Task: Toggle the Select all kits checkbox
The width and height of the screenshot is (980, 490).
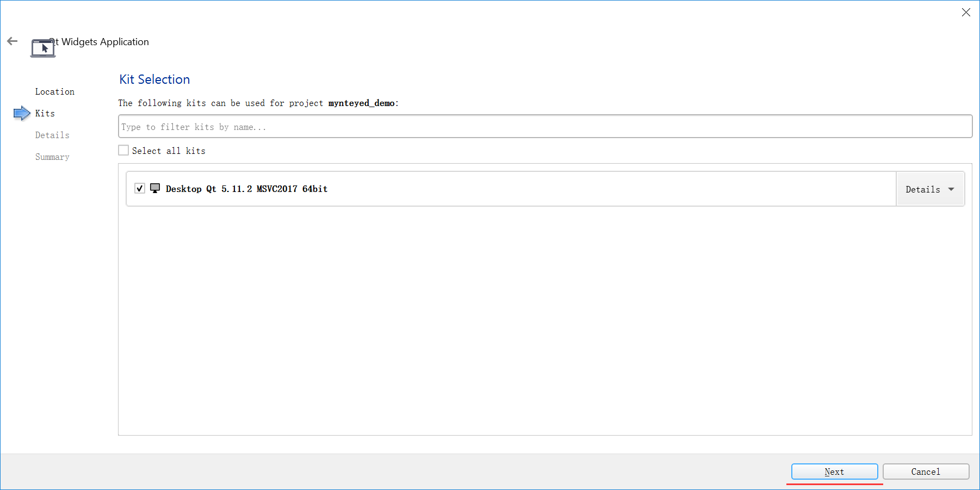Action: [124, 151]
